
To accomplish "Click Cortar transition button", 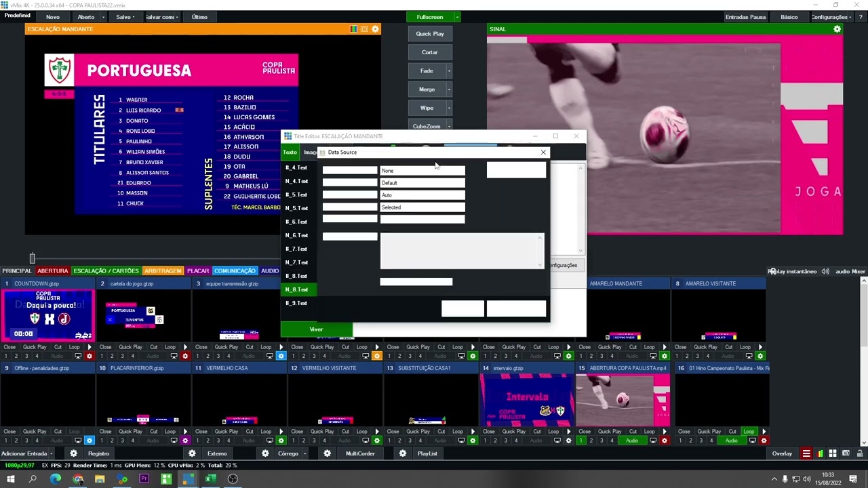I will click(x=430, y=52).
